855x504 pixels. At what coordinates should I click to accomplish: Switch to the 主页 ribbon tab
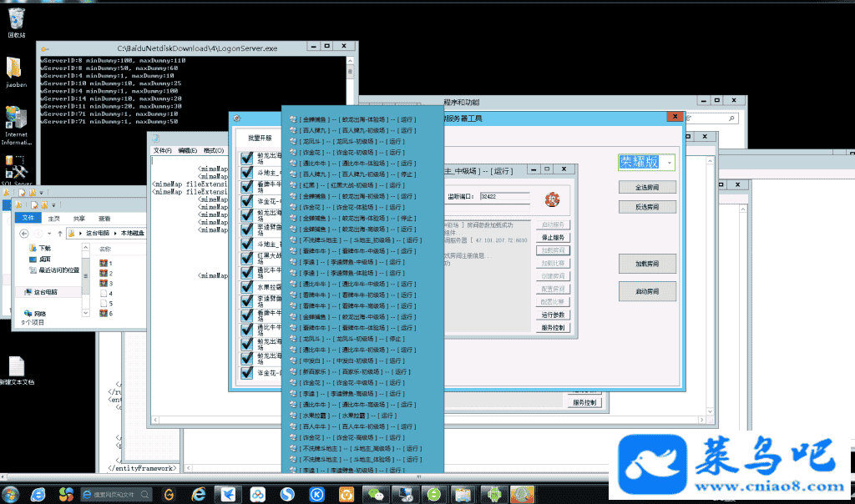54,218
